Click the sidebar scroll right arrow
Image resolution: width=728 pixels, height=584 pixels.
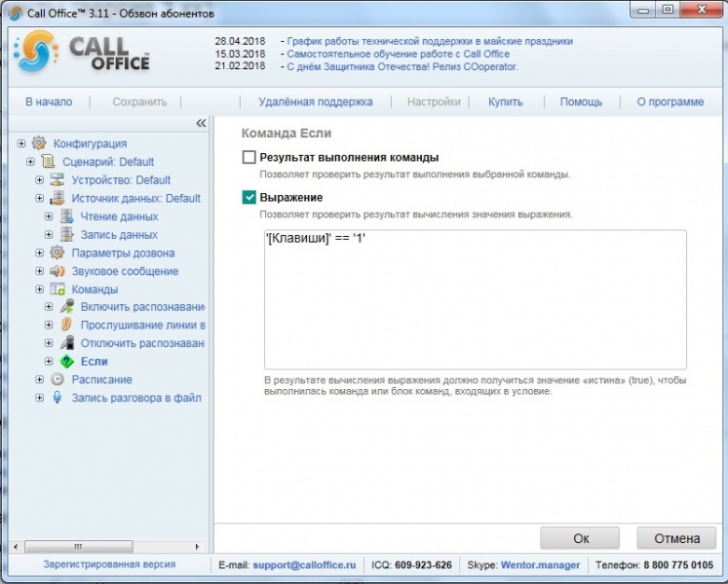197,546
